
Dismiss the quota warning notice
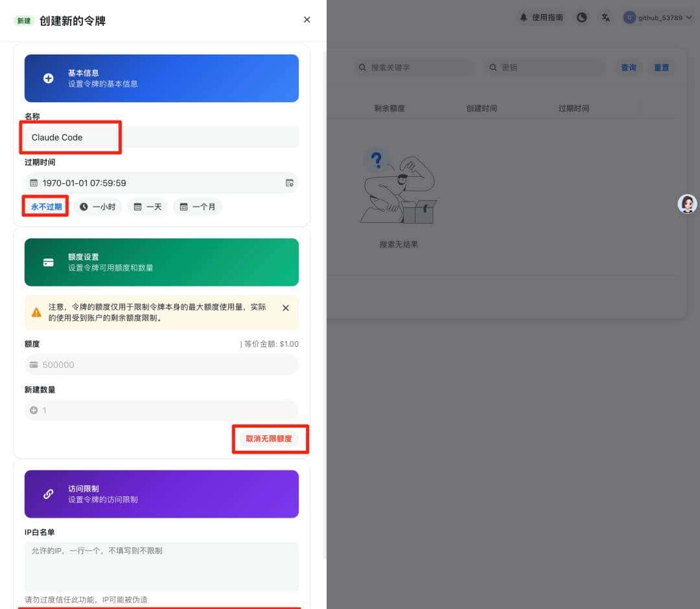(285, 308)
